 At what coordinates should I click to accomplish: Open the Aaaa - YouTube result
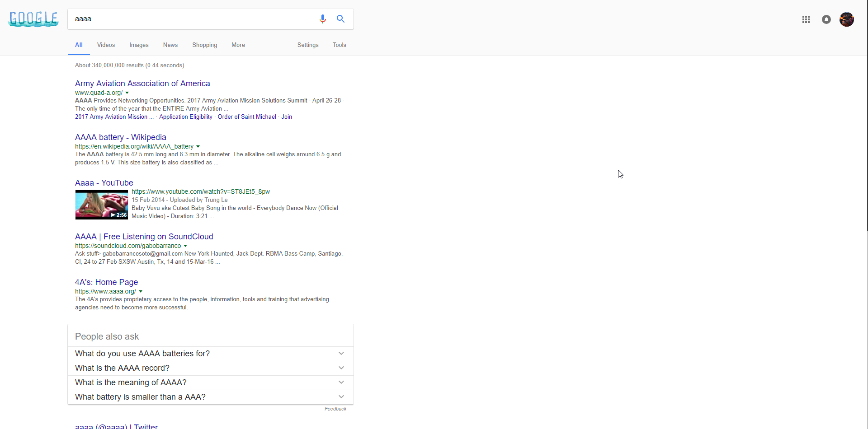(x=104, y=183)
